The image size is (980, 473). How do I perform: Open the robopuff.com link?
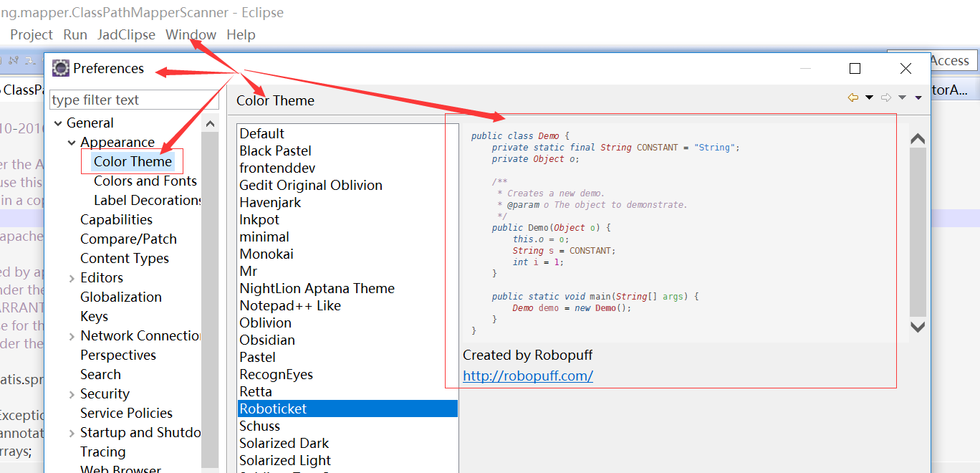coord(527,376)
